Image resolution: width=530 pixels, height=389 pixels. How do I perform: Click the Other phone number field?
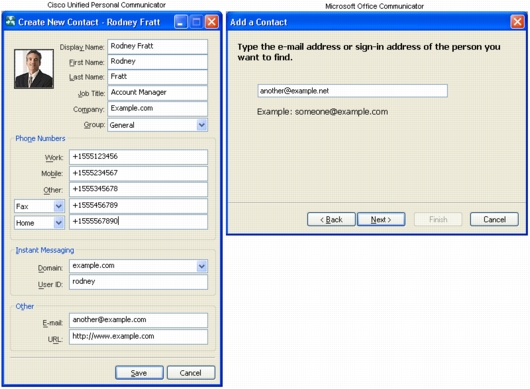point(139,190)
